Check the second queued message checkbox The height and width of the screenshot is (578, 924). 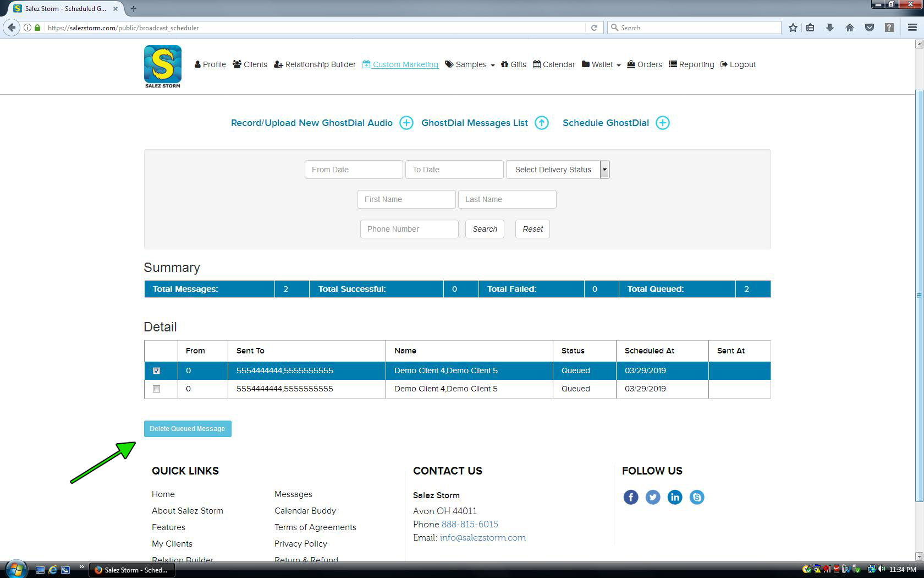point(157,389)
